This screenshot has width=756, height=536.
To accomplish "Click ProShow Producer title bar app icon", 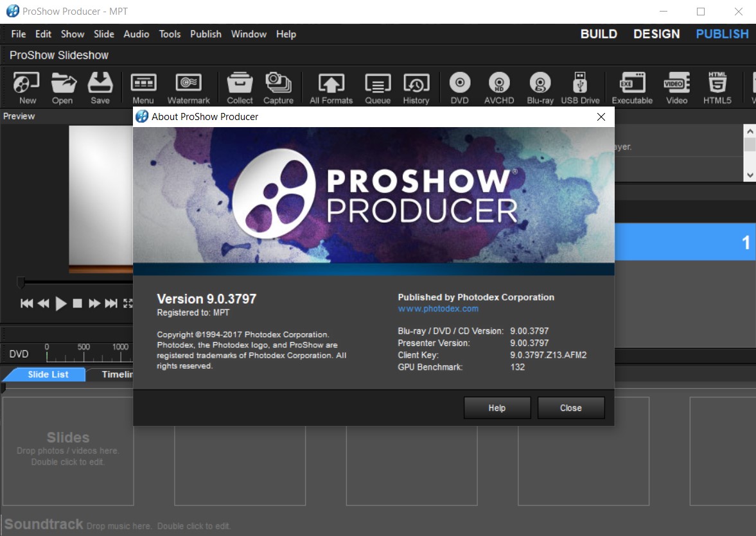I will tap(13, 11).
